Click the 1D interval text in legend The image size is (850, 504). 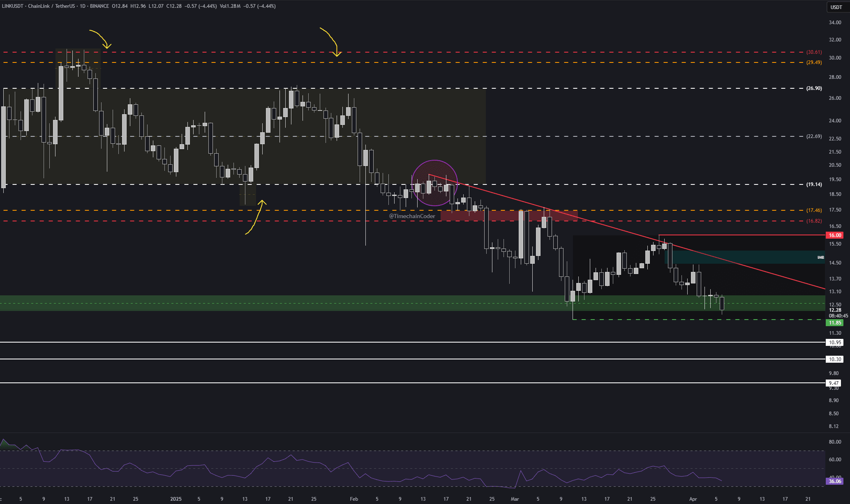tap(83, 6)
